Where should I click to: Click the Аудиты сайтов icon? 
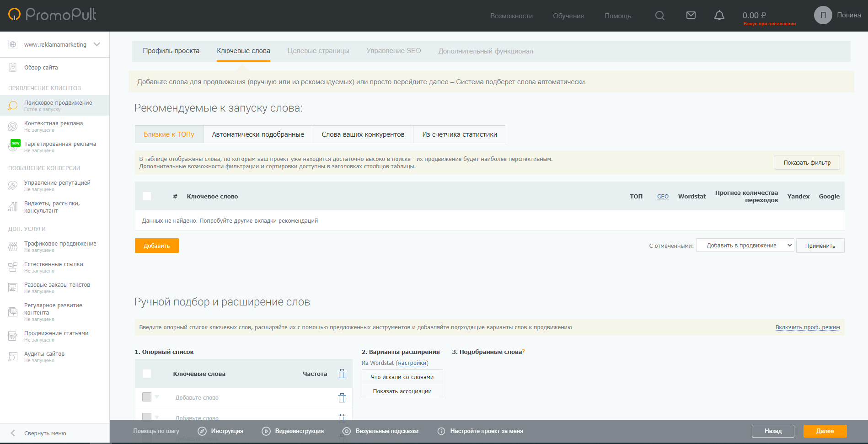tap(13, 357)
